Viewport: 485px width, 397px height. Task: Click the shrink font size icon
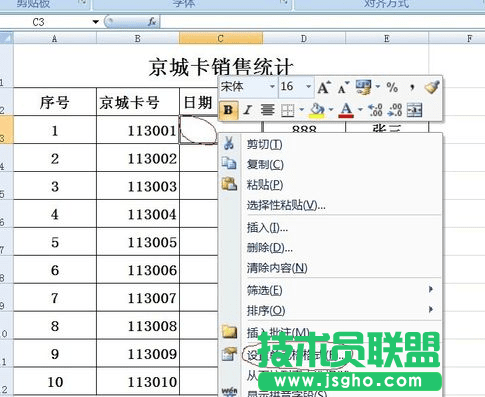point(344,88)
